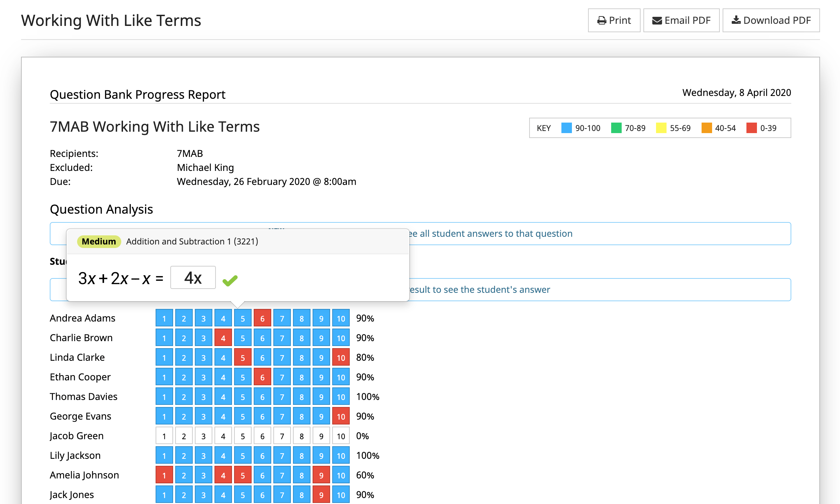The image size is (840, 504).
Task: Click Linda Clarke's red question 10 tile
Action: [x=341, y=358]
